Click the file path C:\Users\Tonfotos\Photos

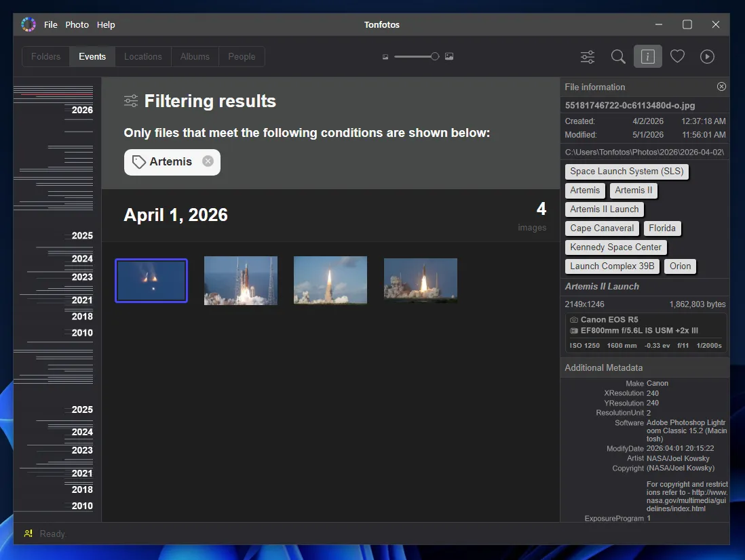click(645, 153)
